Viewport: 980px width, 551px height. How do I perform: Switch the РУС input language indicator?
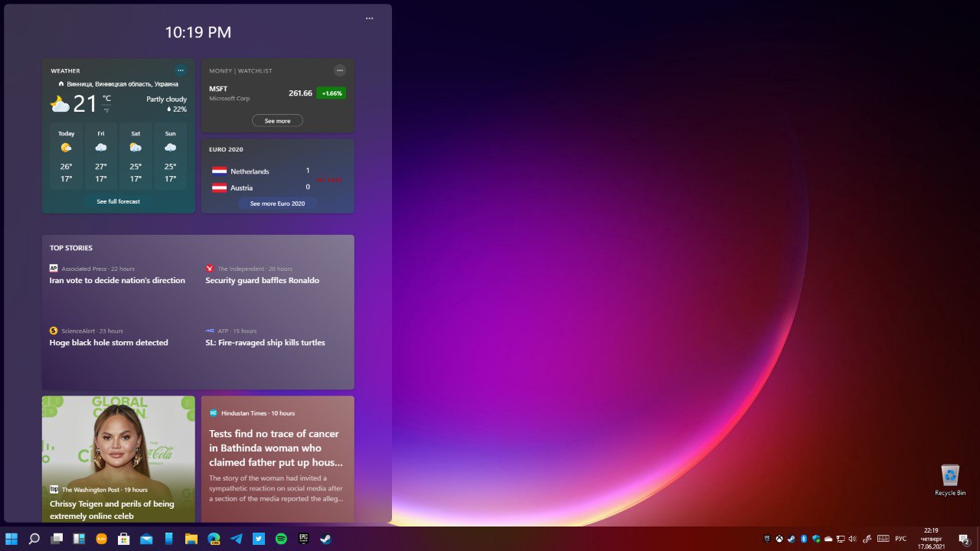pyautogui.click(x=900, y=539)
